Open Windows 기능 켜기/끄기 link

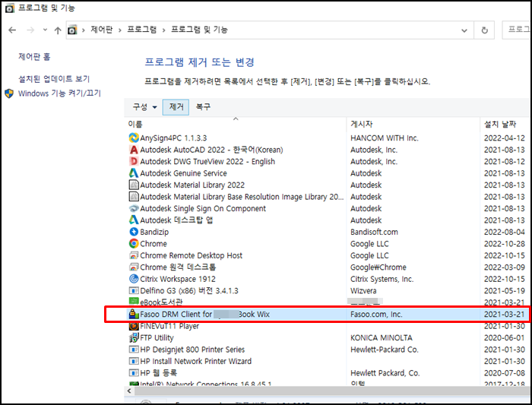59,93
